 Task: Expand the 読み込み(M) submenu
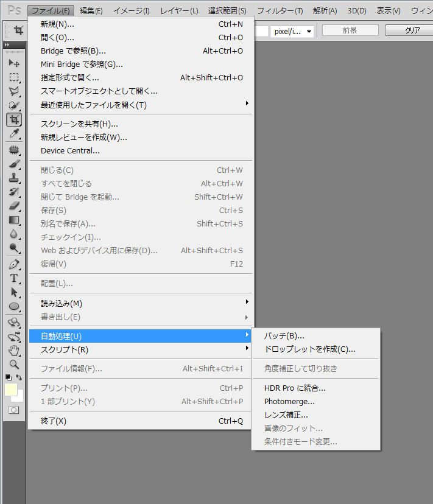141,303
